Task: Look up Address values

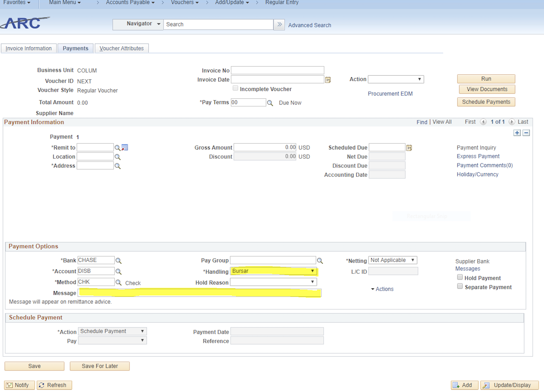Action: [x=118, y=166]
